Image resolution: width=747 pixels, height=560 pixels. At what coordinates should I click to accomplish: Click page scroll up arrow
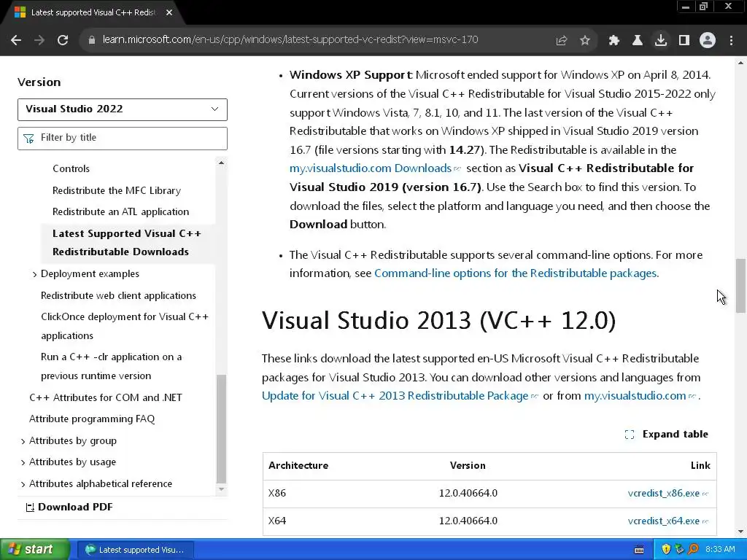tap(740, 63)
